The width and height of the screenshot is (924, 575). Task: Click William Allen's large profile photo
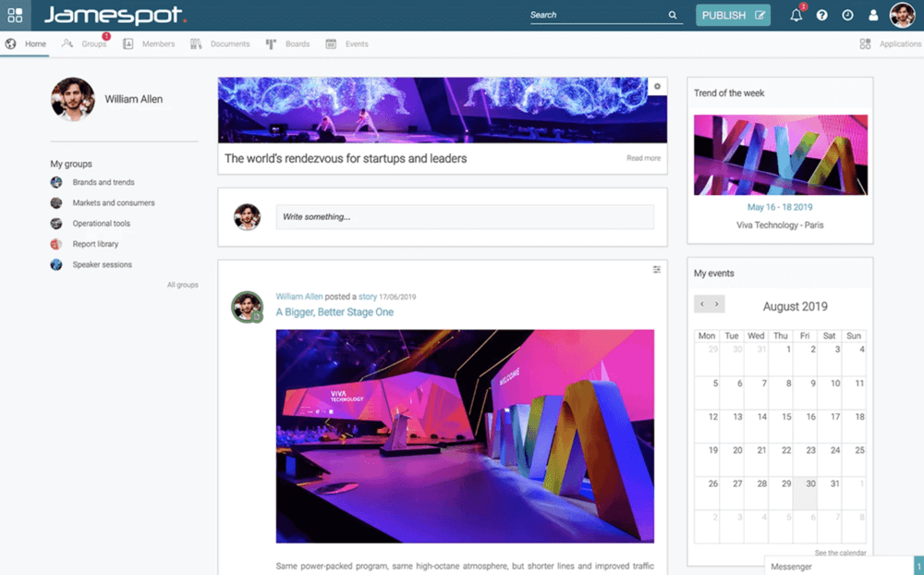point(73,99)
